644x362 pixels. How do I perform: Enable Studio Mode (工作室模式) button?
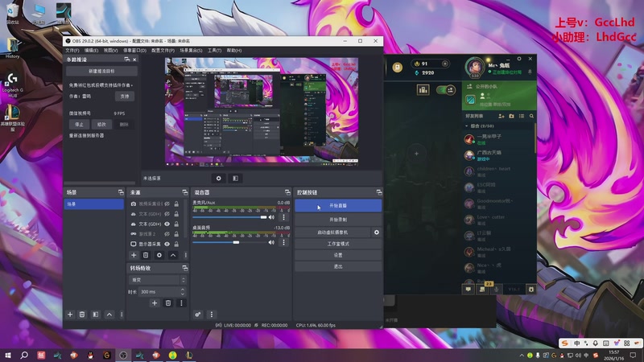click(337, 244)
